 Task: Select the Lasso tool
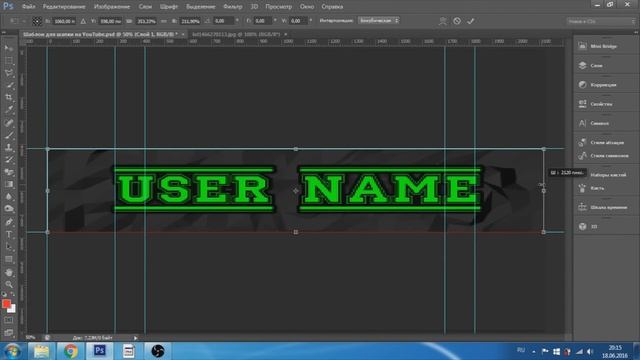[x=9, y=73]
